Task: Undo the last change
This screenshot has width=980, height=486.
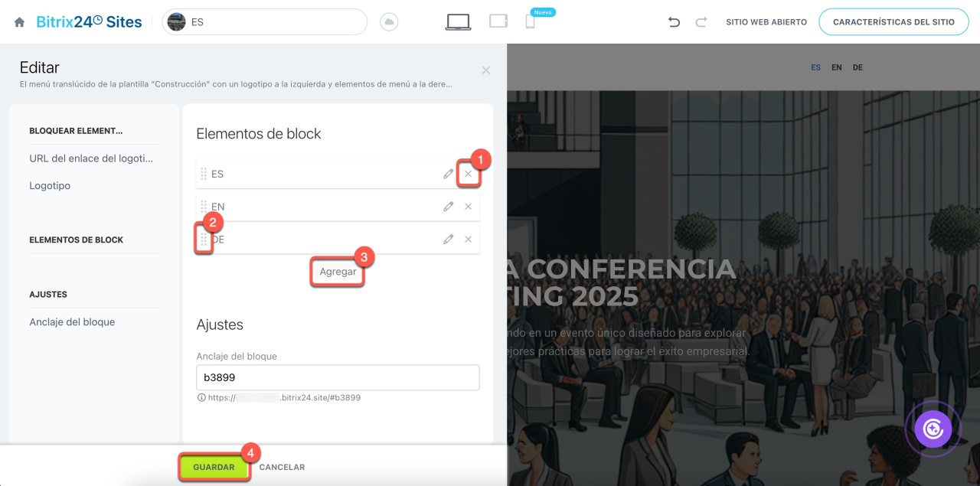Action: 674,22
